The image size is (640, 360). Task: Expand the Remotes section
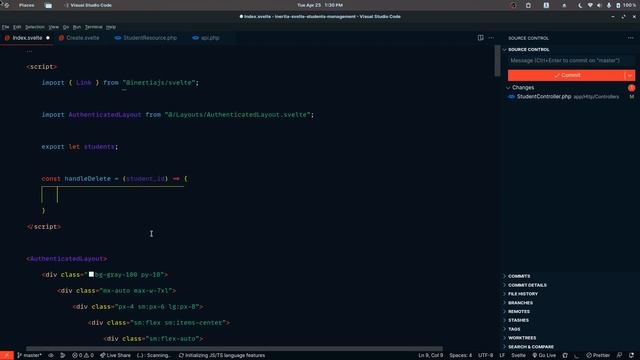tap(519, 311)
